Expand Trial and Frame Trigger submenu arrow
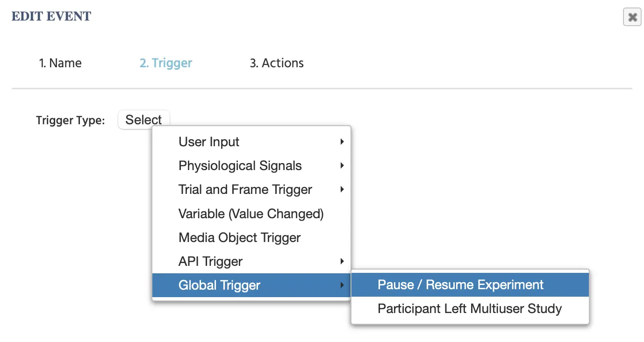The image size is (644, 342). click(x=342, y=190)
